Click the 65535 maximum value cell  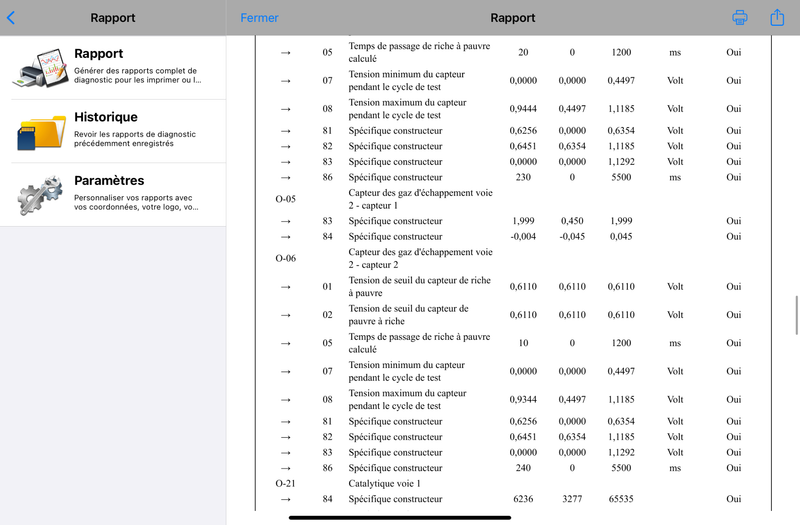tap(620, 499)
